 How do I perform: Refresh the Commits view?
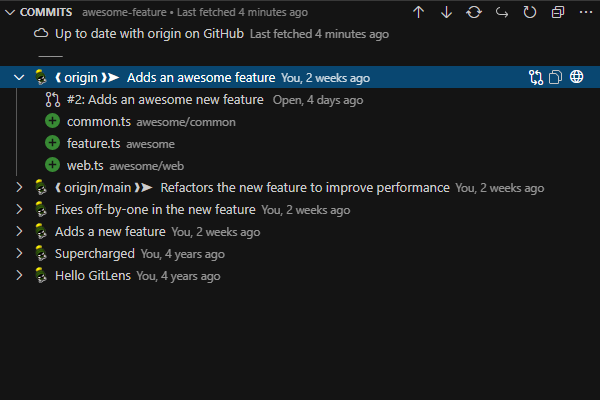click(530, 12)
